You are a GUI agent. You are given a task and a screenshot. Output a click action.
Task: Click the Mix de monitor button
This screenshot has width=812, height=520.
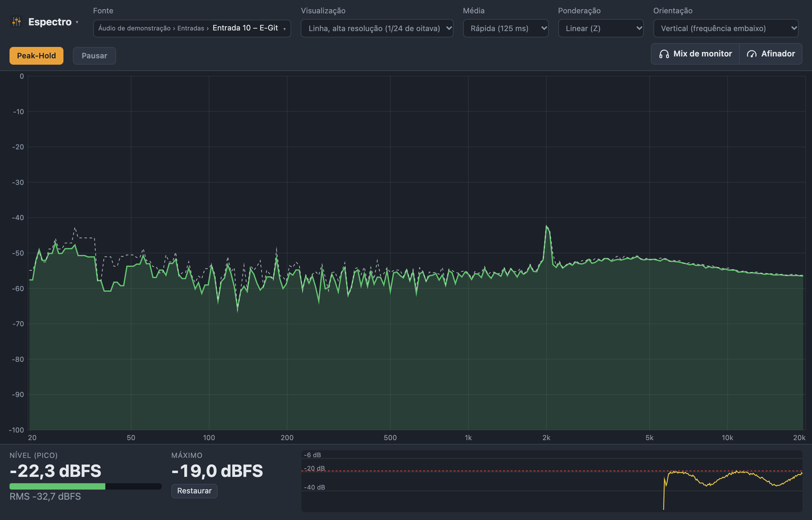(x=695, y=54)
